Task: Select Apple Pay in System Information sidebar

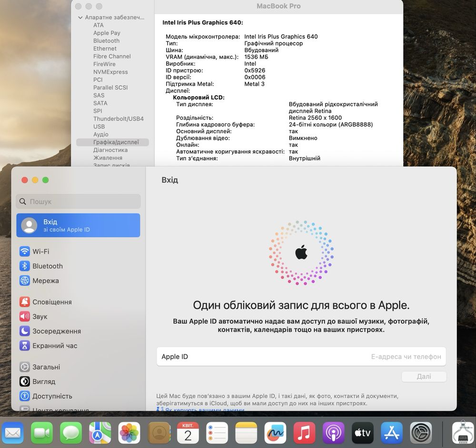Action: [107, 33]
